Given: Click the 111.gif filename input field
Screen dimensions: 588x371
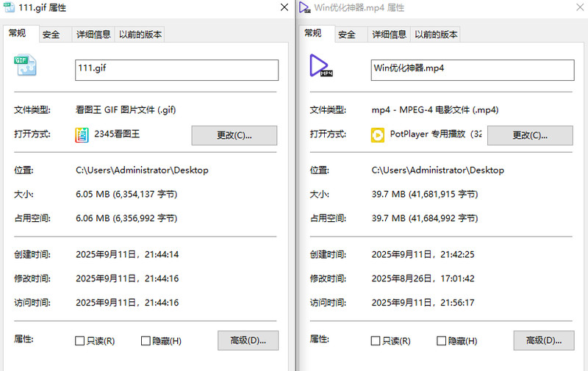Looking at the screenshot, I should coord(176,70).
